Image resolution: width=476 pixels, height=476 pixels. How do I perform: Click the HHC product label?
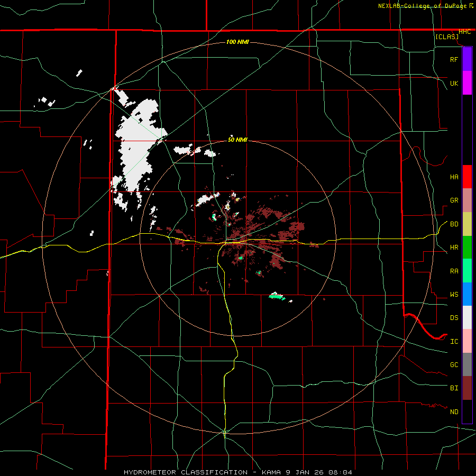(x=464, y=32)
